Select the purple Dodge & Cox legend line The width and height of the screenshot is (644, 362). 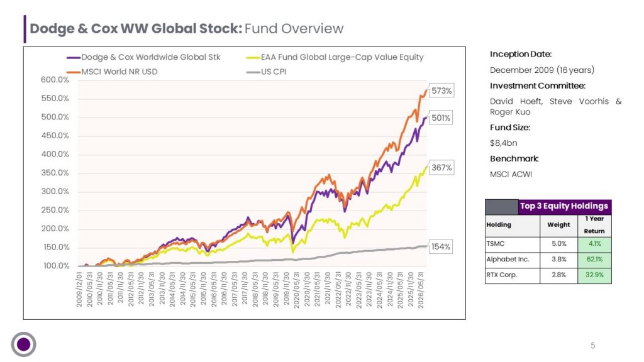(74, 58)
